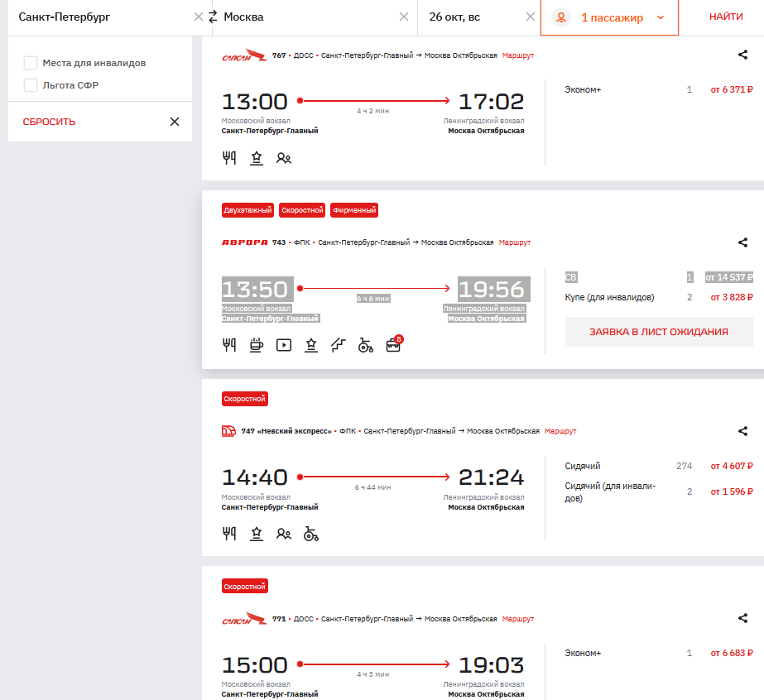This screenshot has height=700, width=764.
Task: Tick the 'Льгота СФР' checkbox
Action: coord(31,84)
